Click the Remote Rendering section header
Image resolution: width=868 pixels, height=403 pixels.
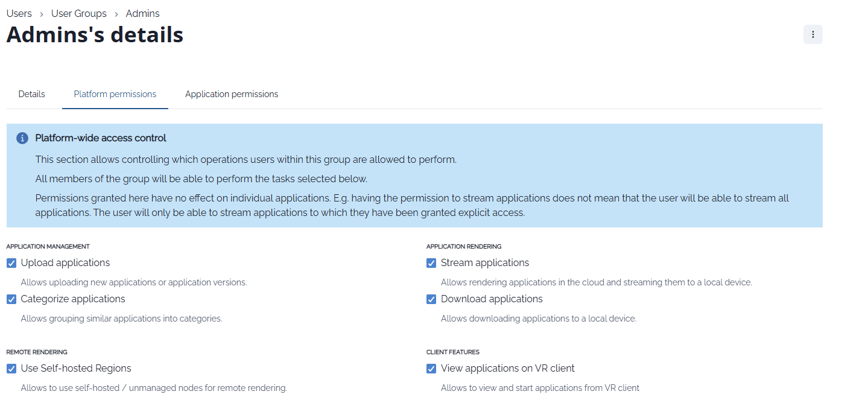click(x=37, y=352)
